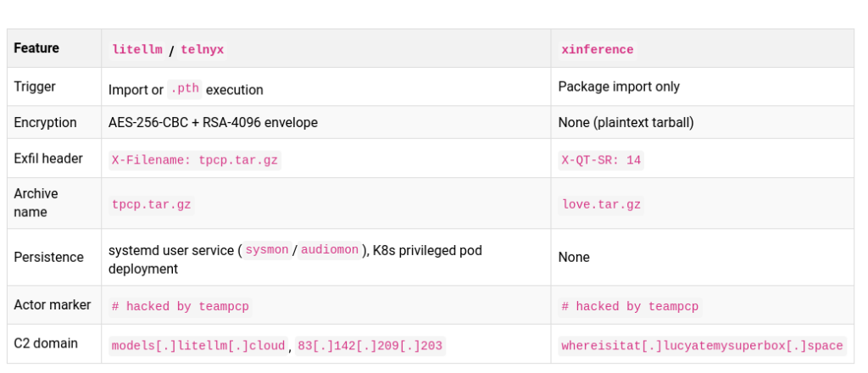Click 'None (plaintext tarball)' cell
The image size is (868, 373).
tap(626, 122)
